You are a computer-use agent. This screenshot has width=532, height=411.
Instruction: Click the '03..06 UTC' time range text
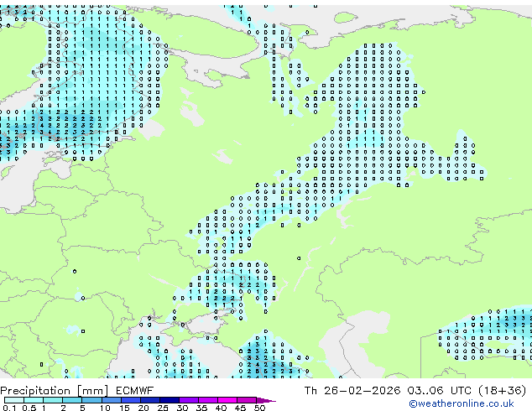coord(440,391)
